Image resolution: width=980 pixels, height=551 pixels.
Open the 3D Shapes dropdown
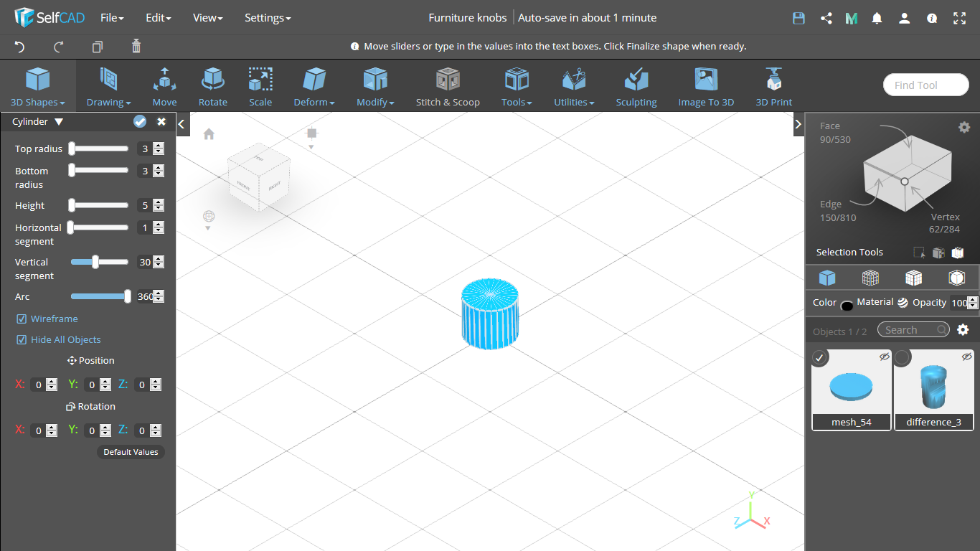[x=38, y=87]
